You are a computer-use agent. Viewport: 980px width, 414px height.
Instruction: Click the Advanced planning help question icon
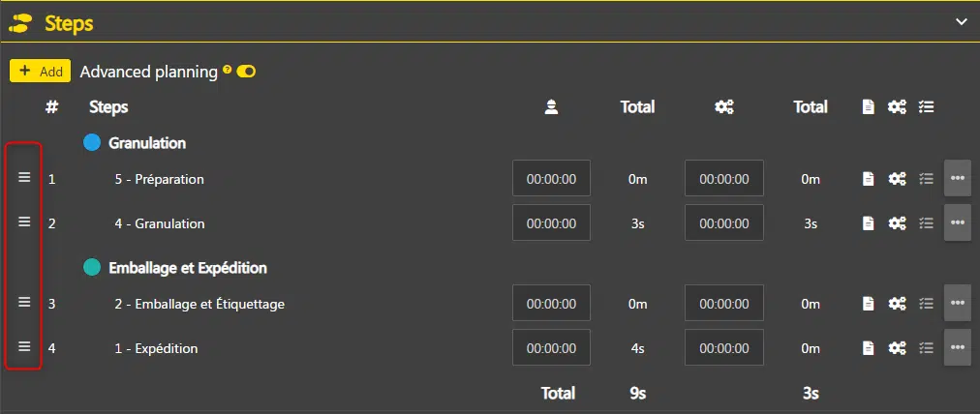(x=228, y=70)
